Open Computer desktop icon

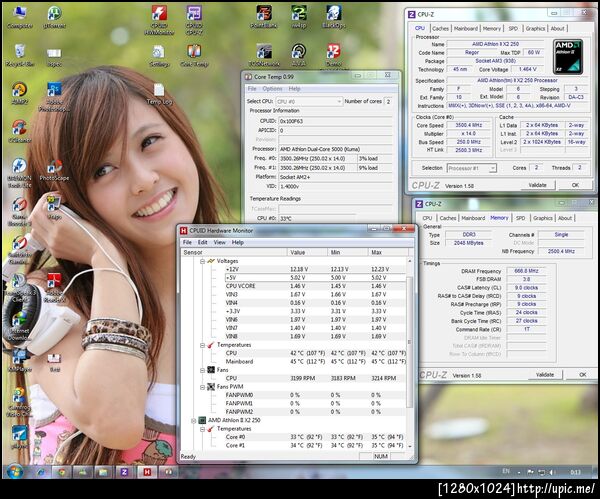coord(20,17)
